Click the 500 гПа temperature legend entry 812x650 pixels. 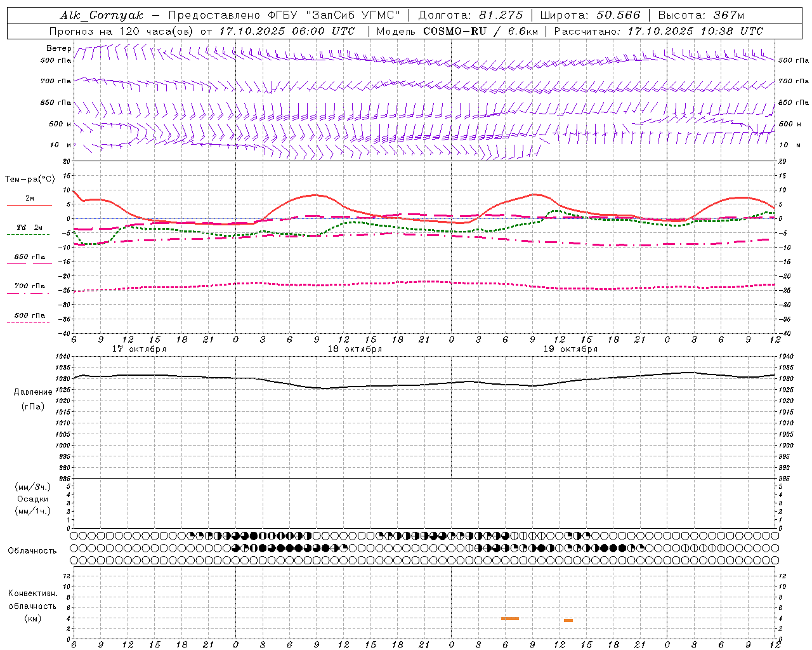(30, 315)
